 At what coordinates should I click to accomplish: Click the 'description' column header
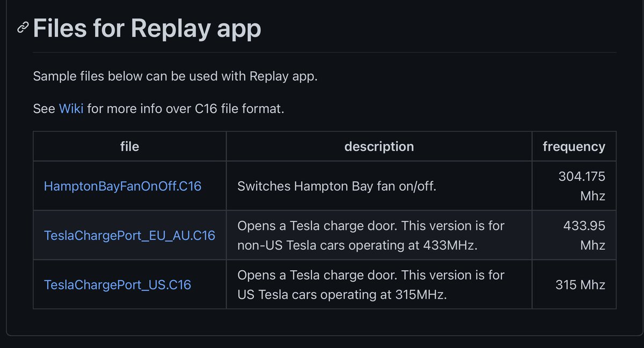[x=379, y=146]
